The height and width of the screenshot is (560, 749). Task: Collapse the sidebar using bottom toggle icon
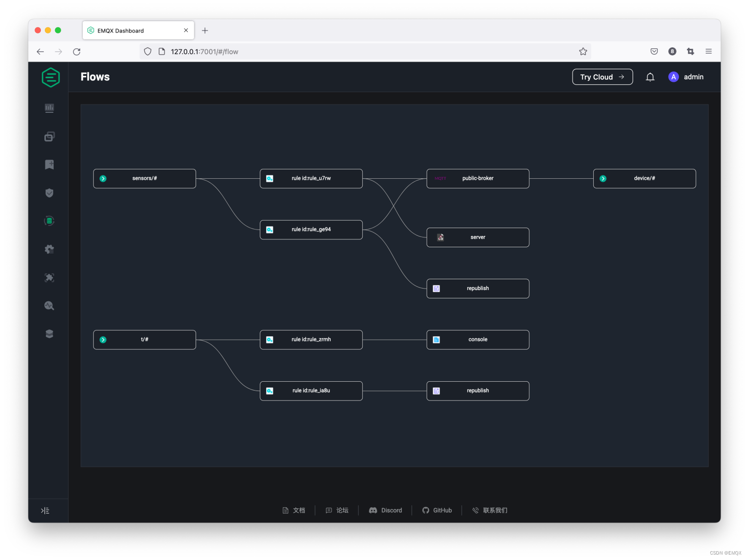click(x=45, y=510)
